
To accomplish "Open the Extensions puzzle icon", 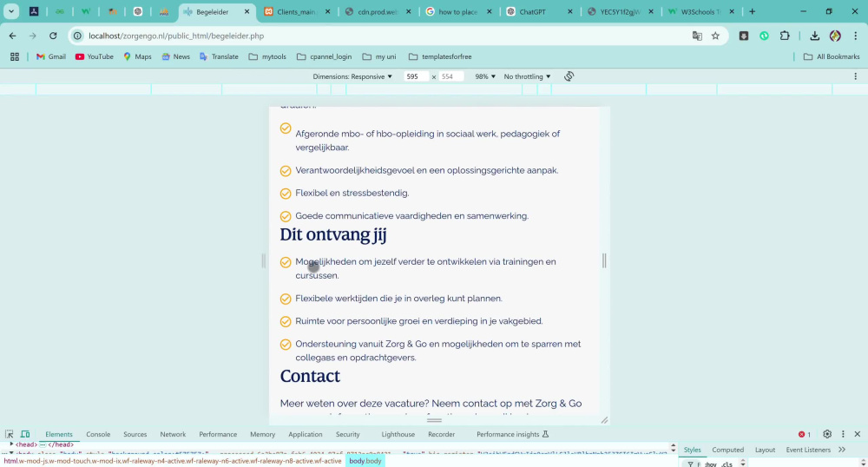I will tap(785, 36).
